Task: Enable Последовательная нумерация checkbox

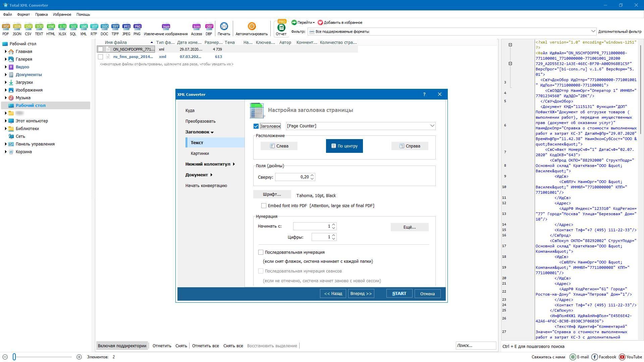Action: coord(261,252)
